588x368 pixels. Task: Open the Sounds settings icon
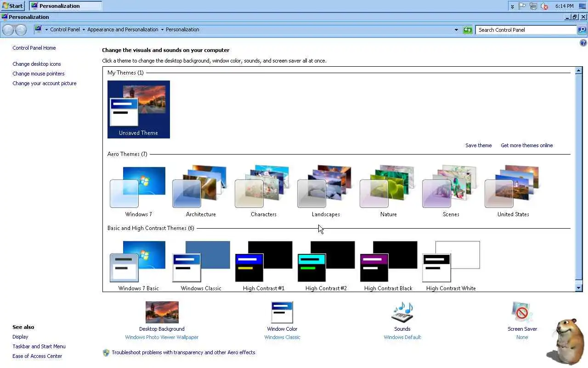(x=402, y=312)
